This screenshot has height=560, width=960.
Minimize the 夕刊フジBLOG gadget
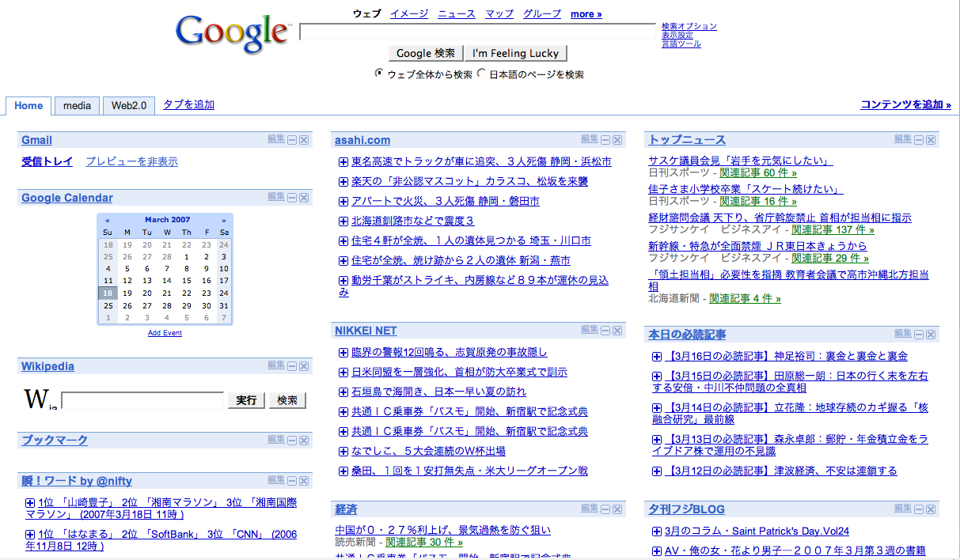click(x=919, y=509)
